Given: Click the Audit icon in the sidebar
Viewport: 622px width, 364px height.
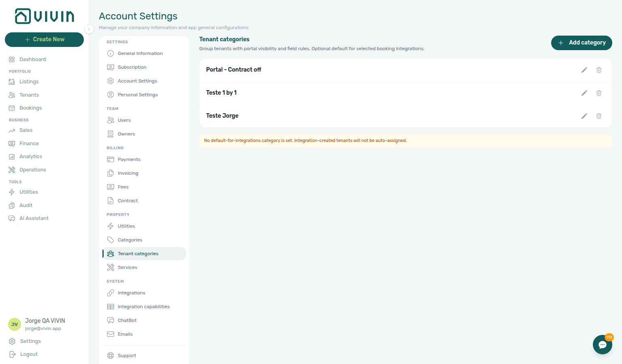Looking at the screenshot, I should pos(12,205).
